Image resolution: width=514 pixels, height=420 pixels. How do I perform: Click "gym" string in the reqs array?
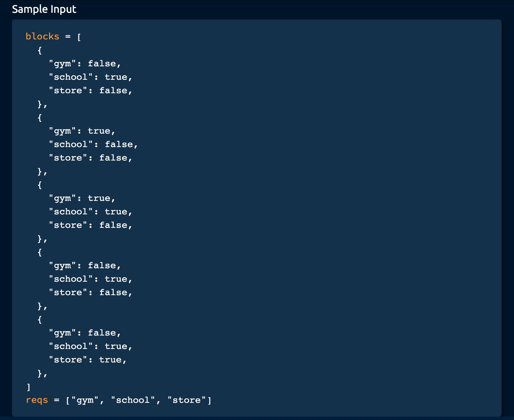pyautogui.click(x=85, y=400)
